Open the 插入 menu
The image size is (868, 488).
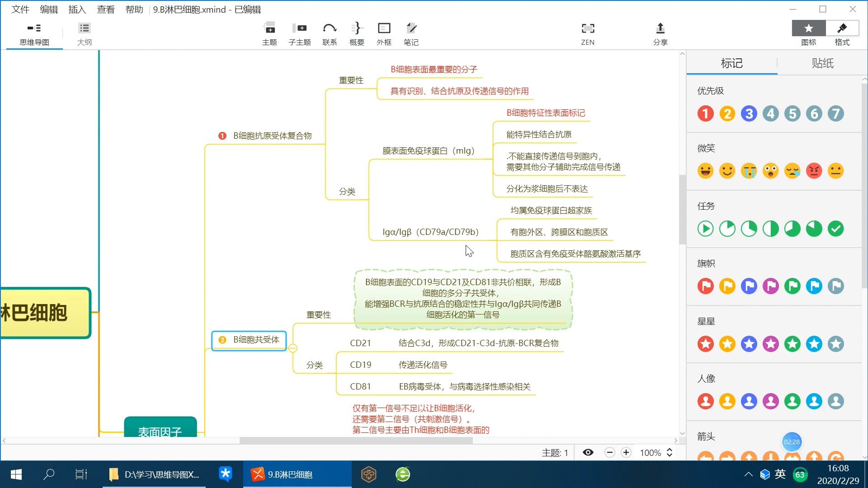click(77, 9)
